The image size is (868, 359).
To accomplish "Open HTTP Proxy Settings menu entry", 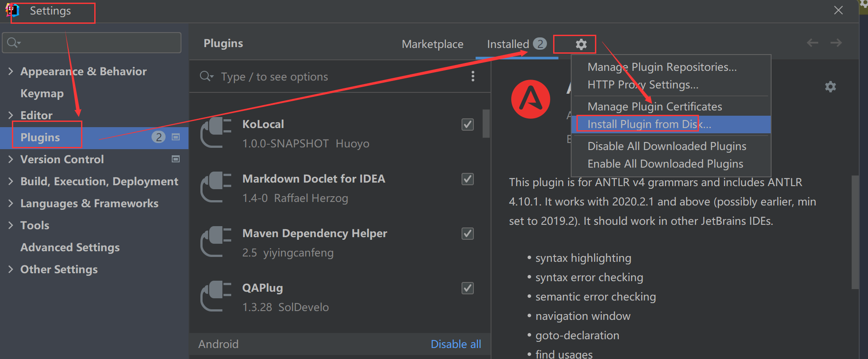I will pos(643,85).
